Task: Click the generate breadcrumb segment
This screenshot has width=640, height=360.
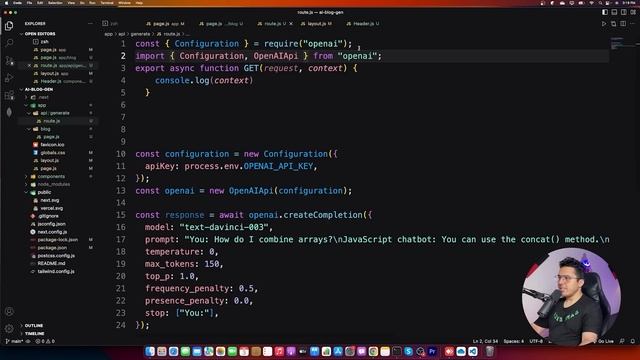Action: point(140,34)
